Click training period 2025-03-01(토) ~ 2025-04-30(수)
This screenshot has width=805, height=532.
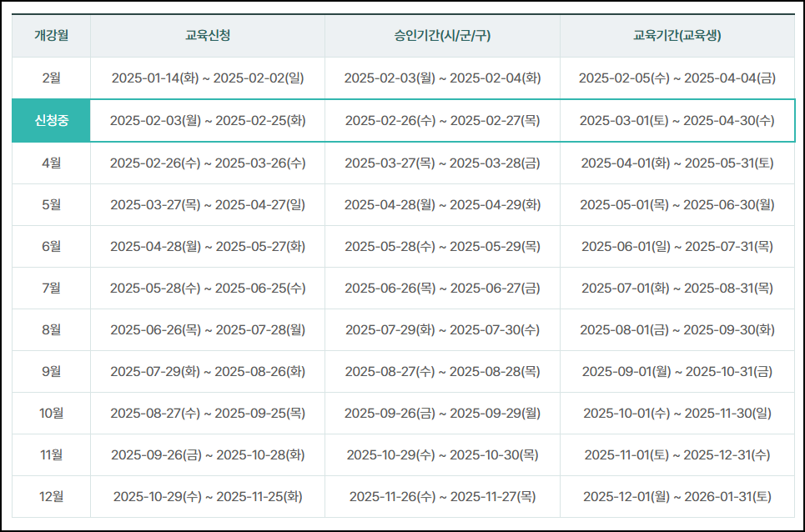[x=677, y=121]
